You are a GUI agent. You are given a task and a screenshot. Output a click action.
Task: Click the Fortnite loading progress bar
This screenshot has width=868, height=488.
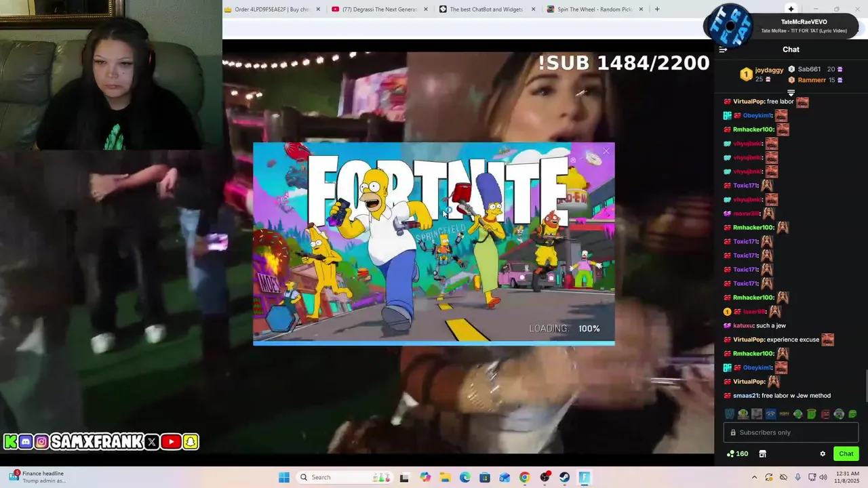pyautogui.click(x=434, y=343)
